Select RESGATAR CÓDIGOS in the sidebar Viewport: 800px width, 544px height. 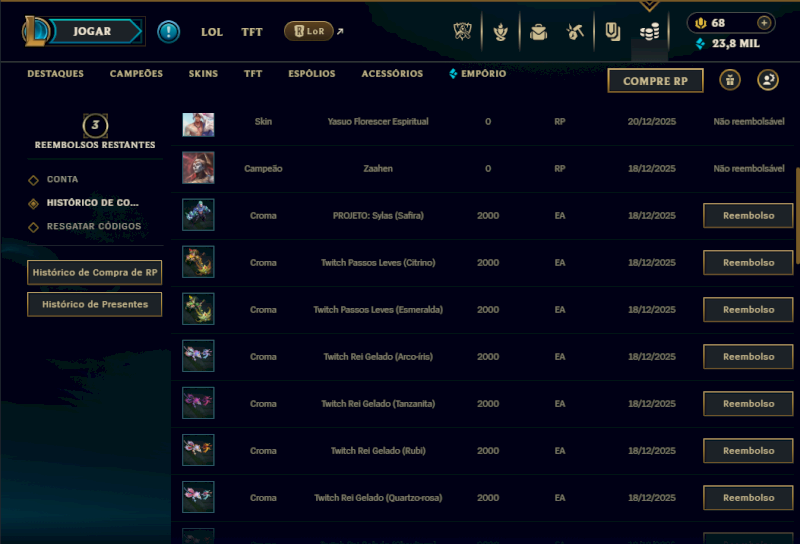point(94,226)
